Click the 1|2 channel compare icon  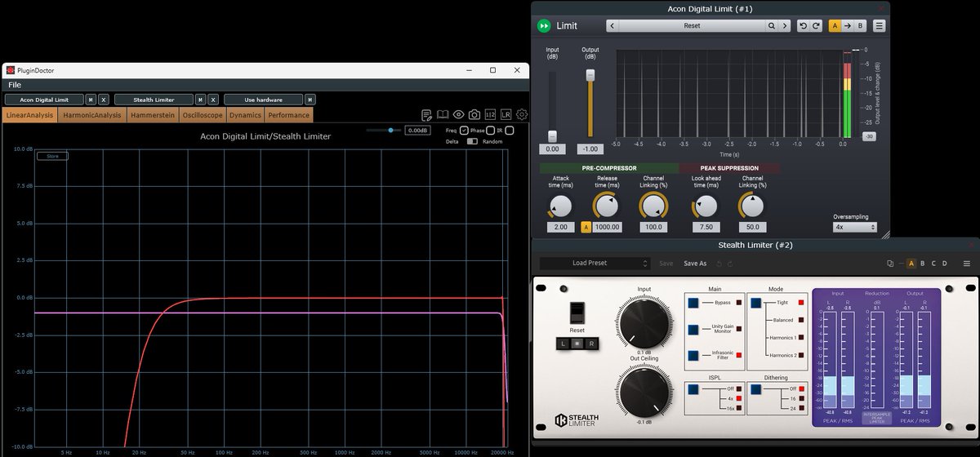(490, 115)
